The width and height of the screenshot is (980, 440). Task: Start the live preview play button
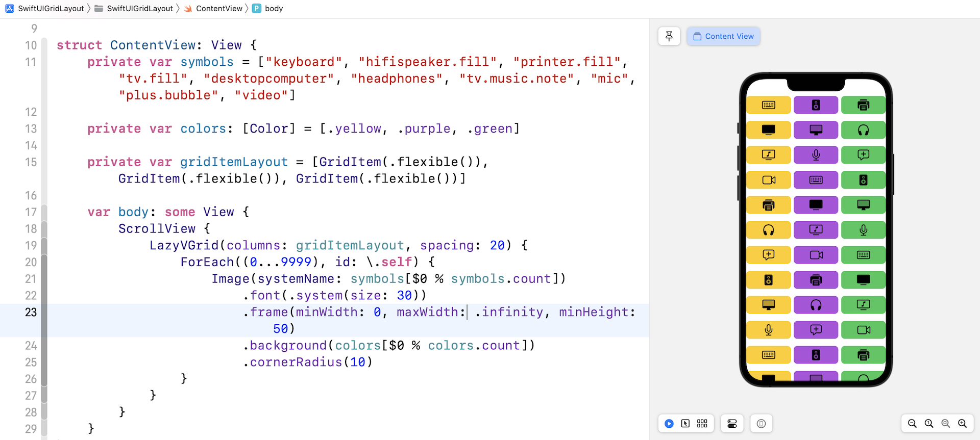(669, 424)
